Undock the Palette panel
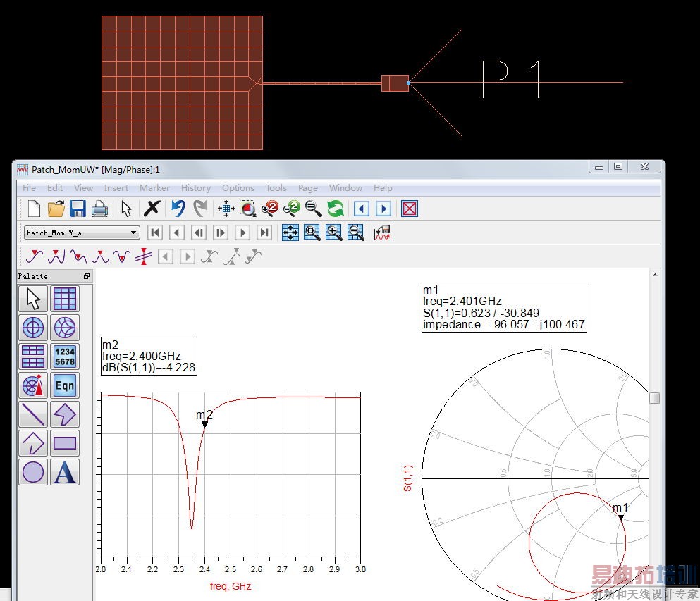The width and height of the screenshot is (700, 601). tap(87, 276)
